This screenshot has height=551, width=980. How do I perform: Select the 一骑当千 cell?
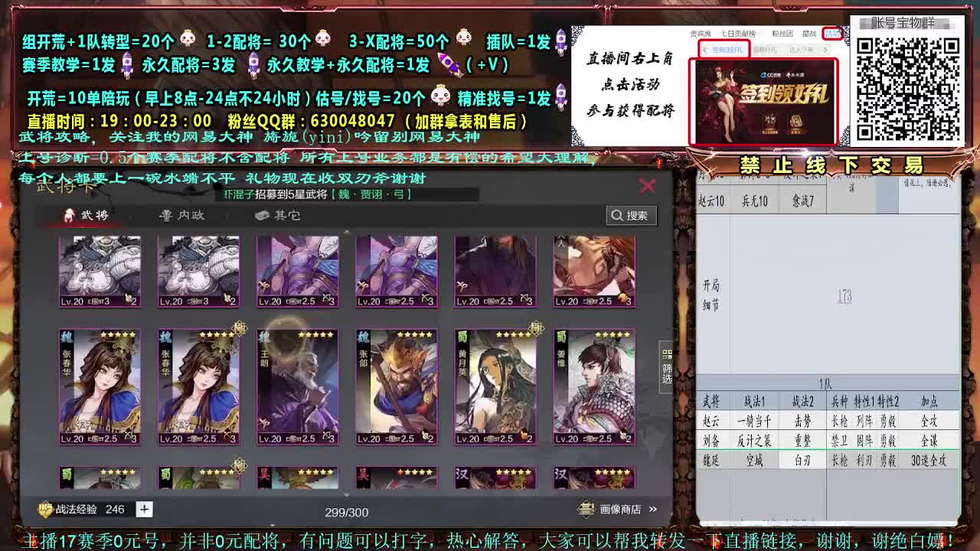pos(754,421)
